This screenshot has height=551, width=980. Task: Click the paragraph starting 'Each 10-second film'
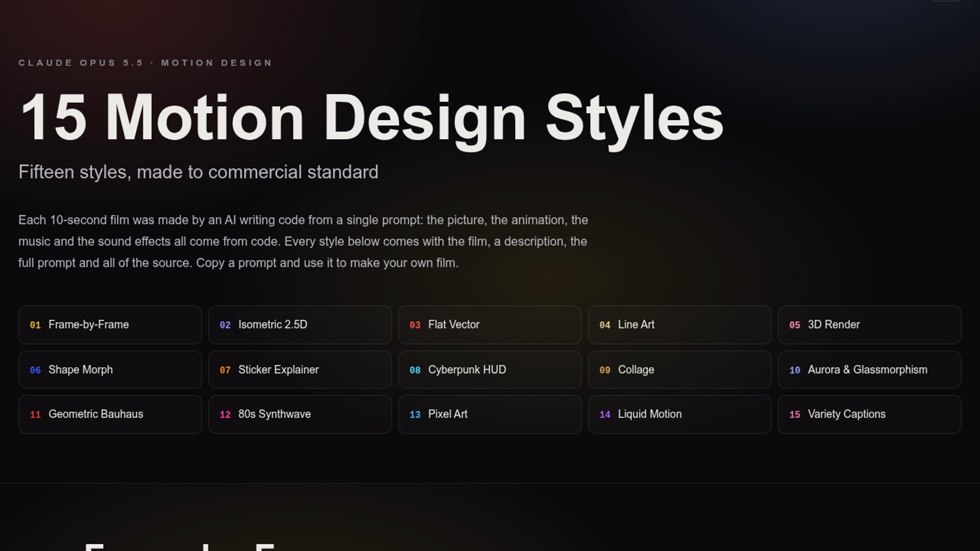click(303, 241)
